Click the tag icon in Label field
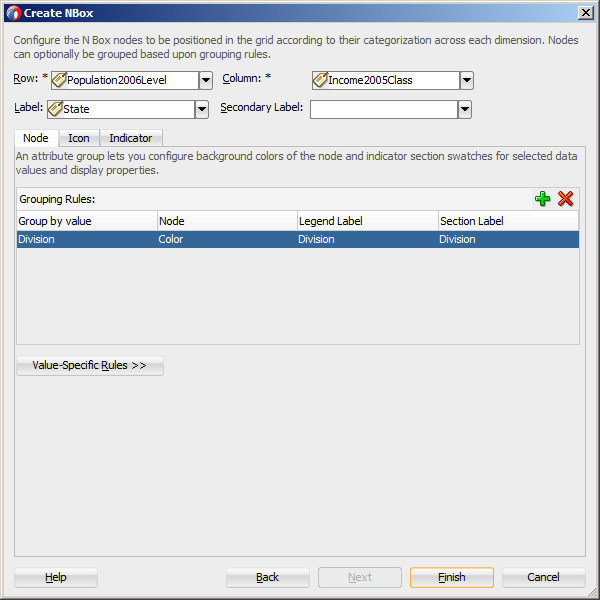The image size is (600, 600). pyautogui.click(x=55, y=109)
